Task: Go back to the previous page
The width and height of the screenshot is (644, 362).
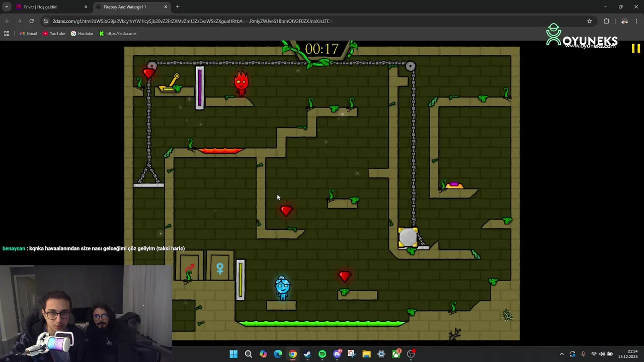Action: pos(7,21)
